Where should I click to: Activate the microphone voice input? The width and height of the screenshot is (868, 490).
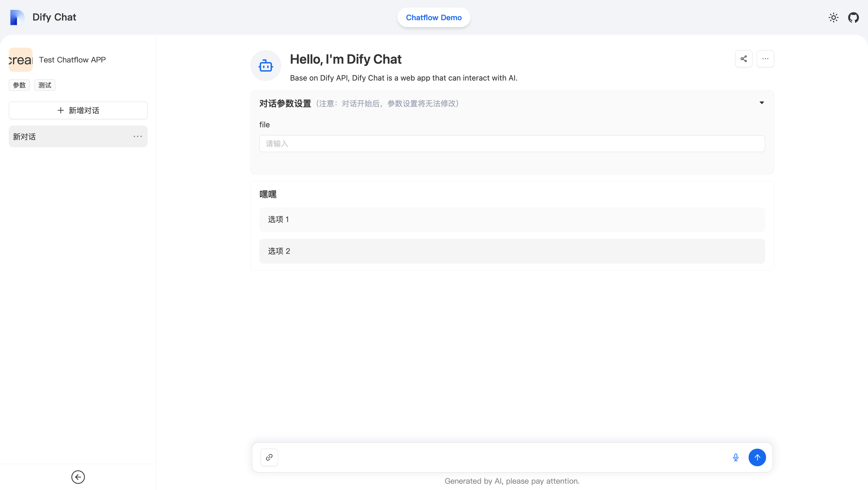[x=736, y=457]
